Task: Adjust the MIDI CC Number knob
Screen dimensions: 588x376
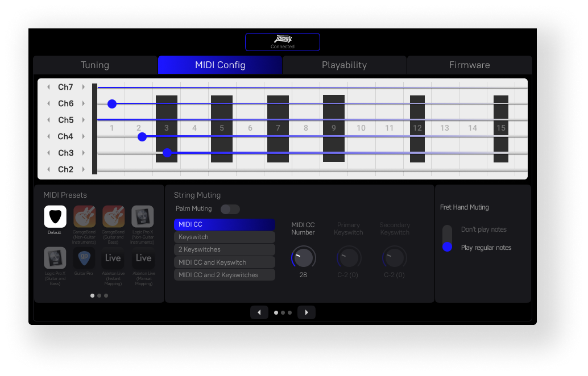Action: coord(303,257)
